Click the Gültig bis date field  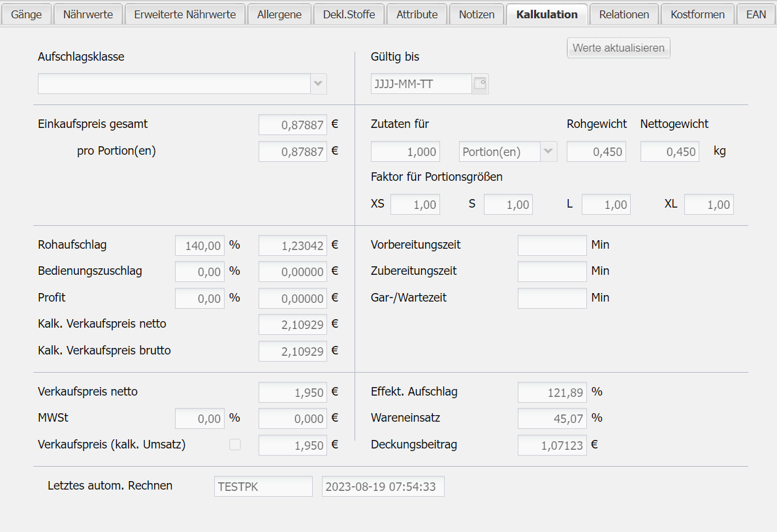(x=421, y=84)
